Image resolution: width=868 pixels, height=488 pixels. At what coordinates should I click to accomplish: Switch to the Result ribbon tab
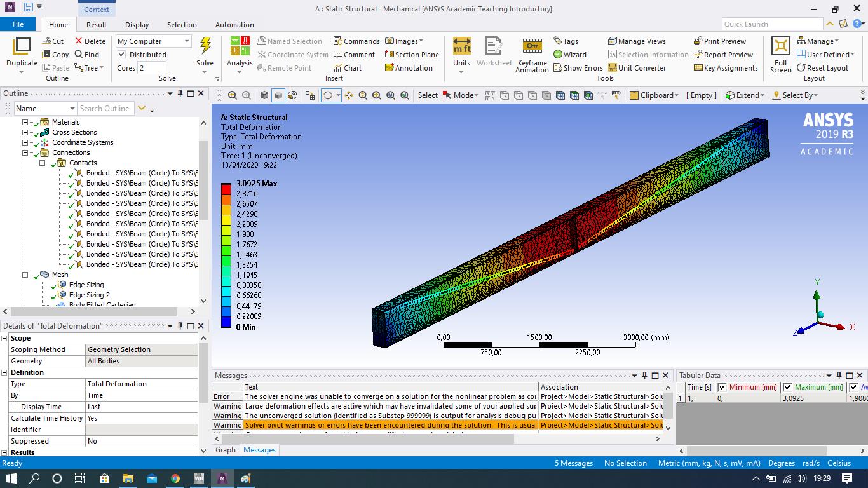point(96,24)
